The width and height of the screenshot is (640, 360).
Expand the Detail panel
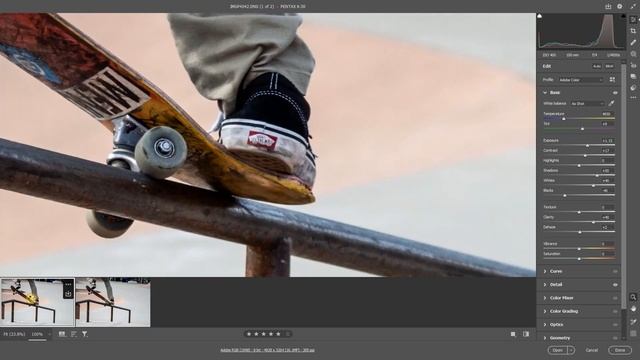click(545, 284)
